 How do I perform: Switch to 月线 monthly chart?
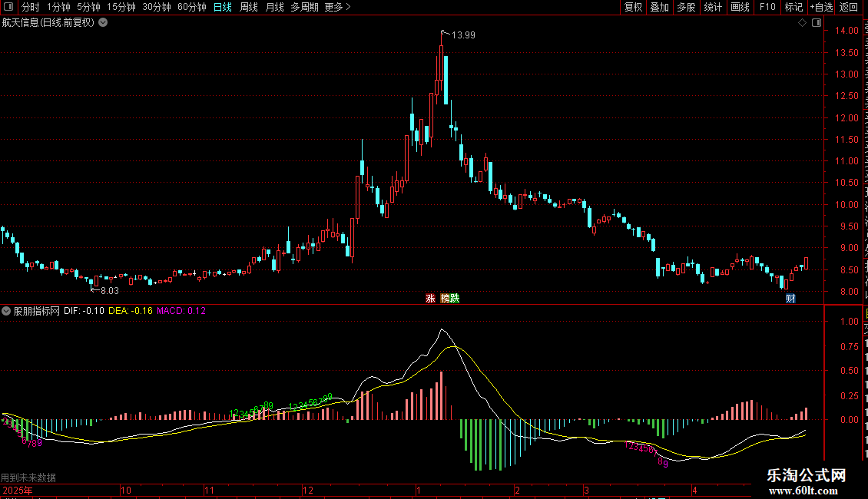click(274, 7)
